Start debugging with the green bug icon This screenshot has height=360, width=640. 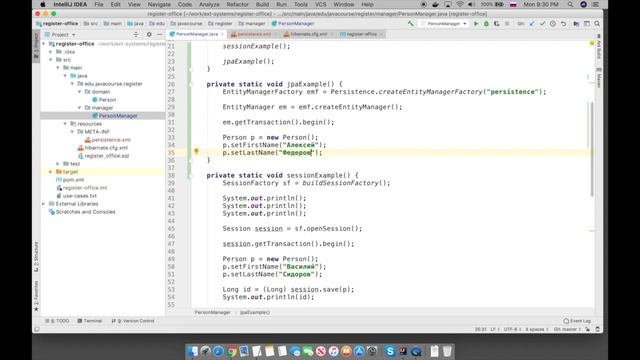click(x=486, y=24)
